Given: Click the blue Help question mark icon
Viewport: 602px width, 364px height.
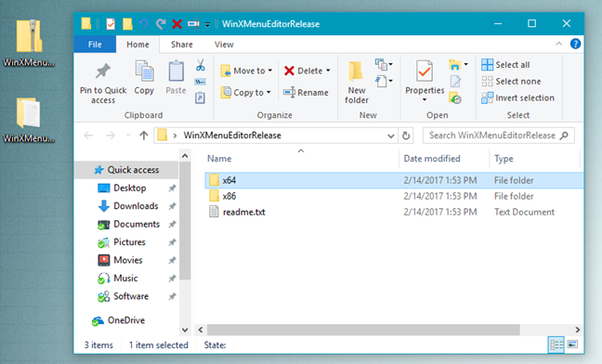Looking at the screenshot, I should click(x=575, y=44).
